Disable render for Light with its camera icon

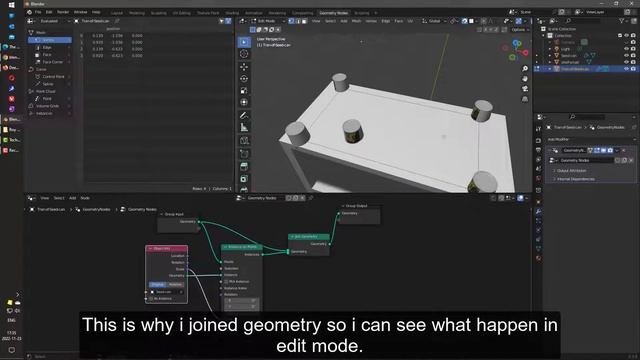point(633,49)
